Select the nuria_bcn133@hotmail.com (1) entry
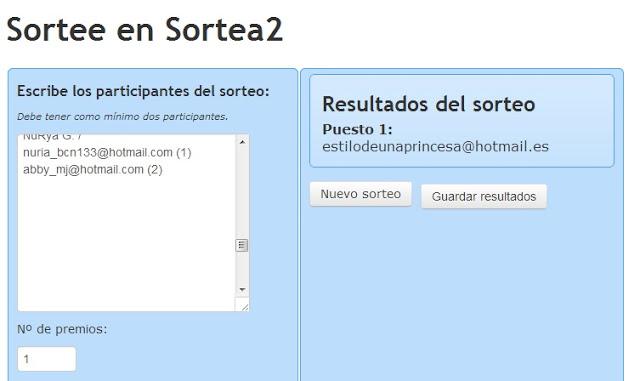 click(x=107, y=153)
